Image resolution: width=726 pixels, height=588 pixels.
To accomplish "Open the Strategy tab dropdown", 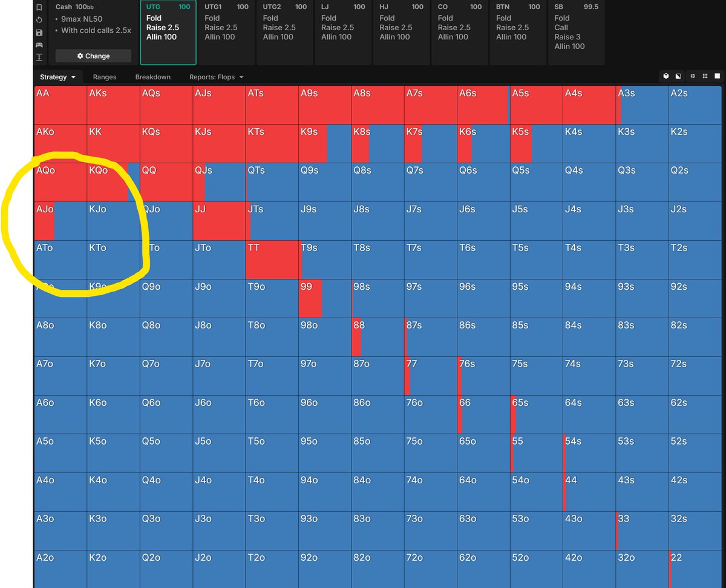I will tap(57, 77).
